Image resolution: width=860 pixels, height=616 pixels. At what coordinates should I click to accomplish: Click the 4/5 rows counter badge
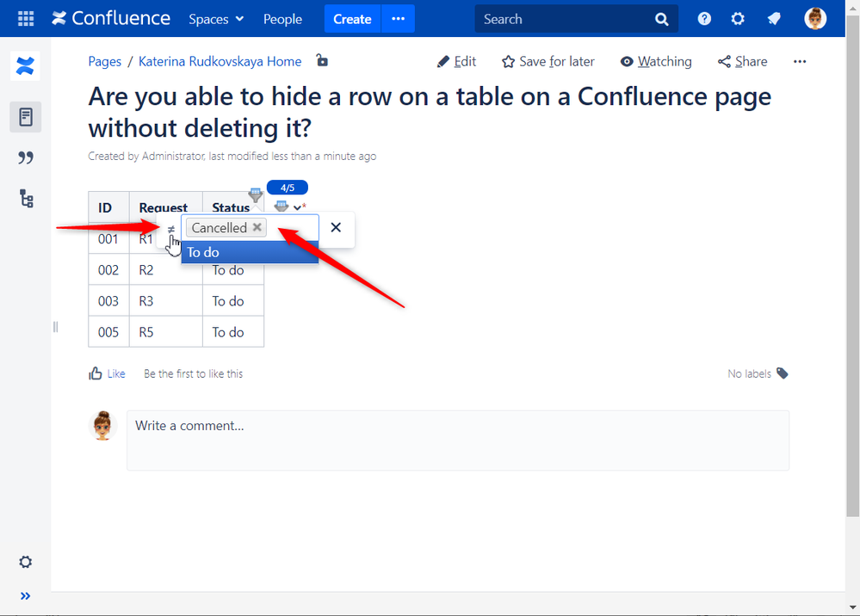click(x=288, y=188)
